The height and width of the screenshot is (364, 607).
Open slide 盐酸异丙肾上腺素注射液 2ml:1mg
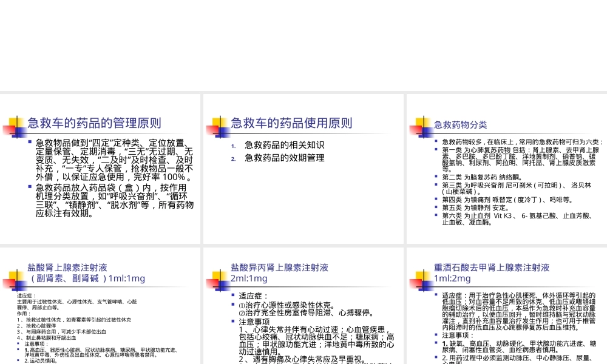[x=303, y=306]
